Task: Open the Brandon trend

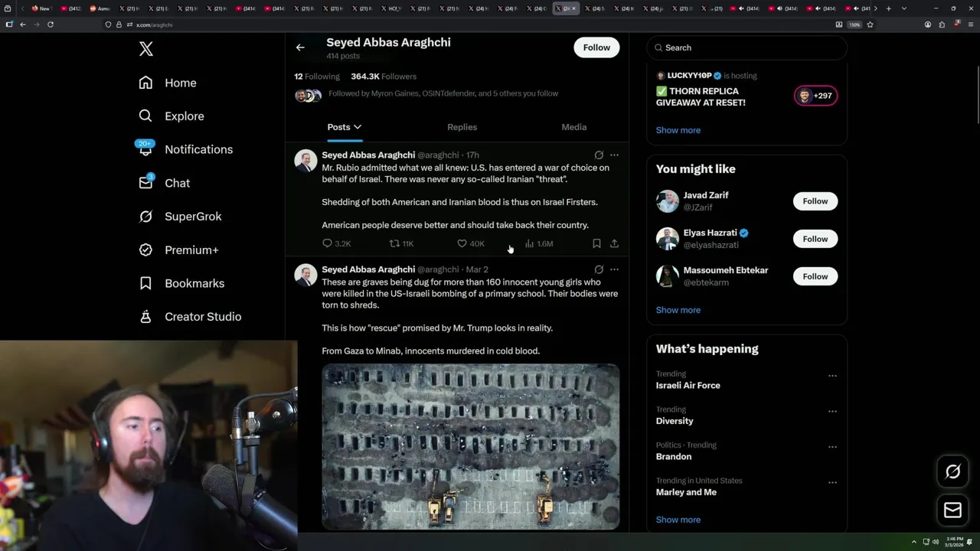Action: pyautogui.click(x=673, y=457)
